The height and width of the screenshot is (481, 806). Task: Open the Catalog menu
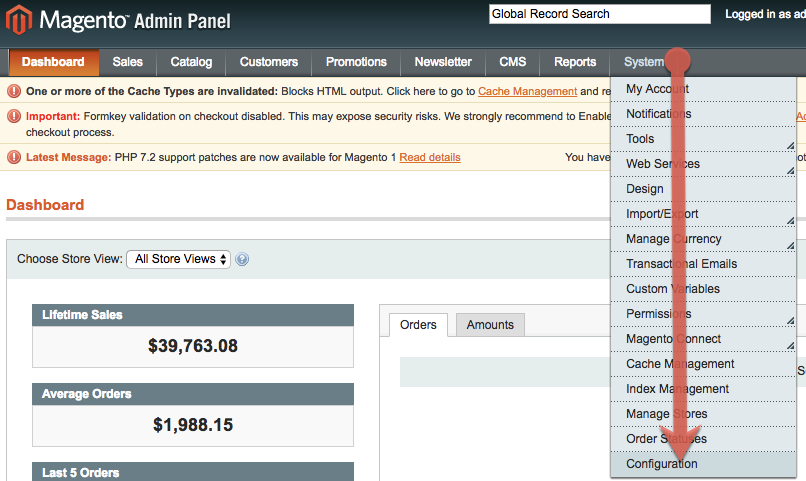(191, 62)
